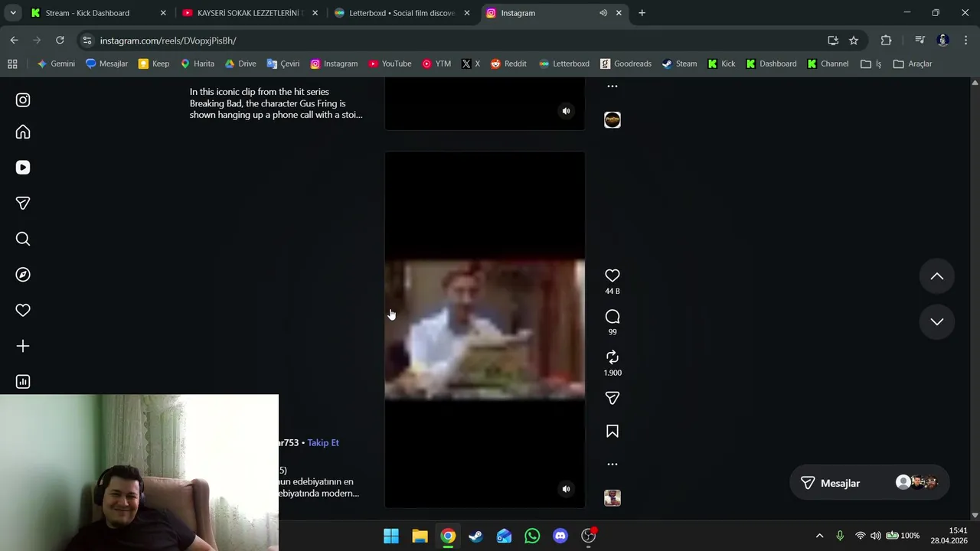Open the Chrome profile avatar
This screenshot has width=980, height=551.
(x=943, y=41)
